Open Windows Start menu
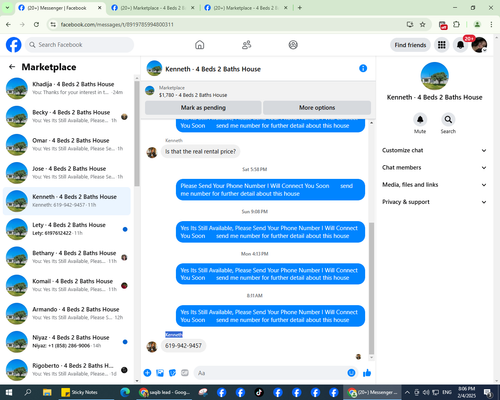500x400 pixels. [9, 392]
